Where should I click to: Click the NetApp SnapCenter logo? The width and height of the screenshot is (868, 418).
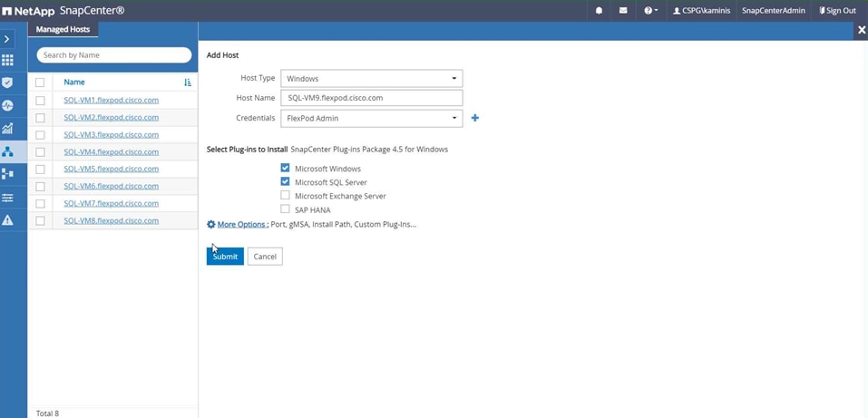point(63,11)
